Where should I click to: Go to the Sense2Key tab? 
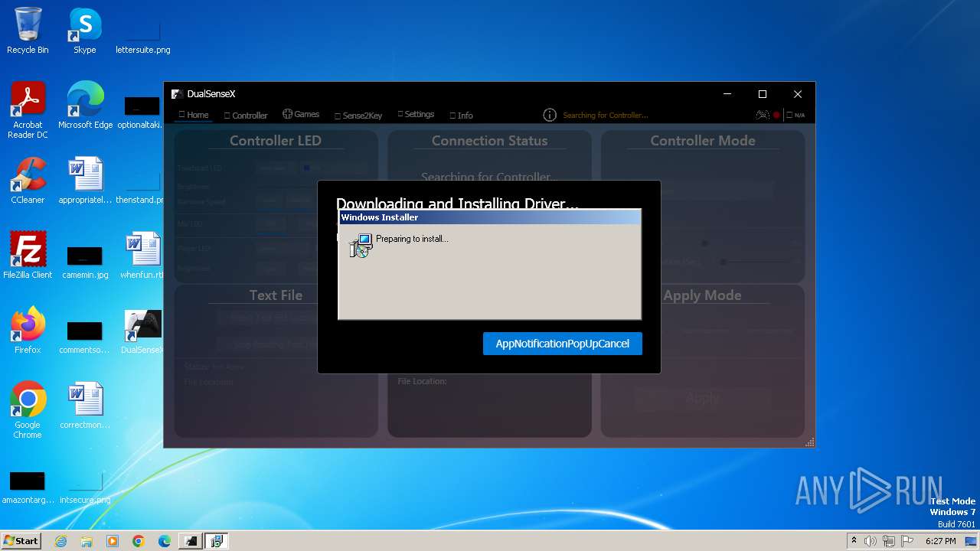358,116
